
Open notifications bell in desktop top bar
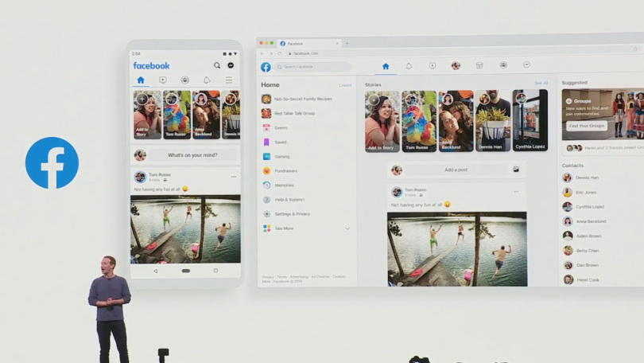click(409, 66)
